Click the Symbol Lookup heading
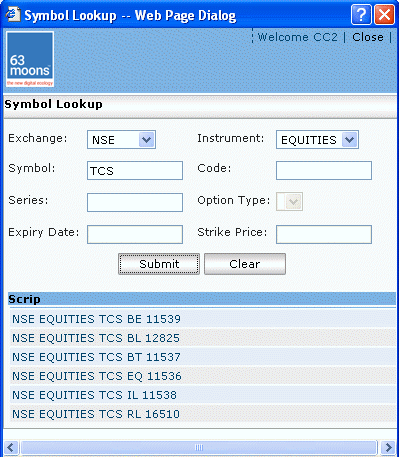This screenshot has width=399, height=457. [x=53, y=104]
